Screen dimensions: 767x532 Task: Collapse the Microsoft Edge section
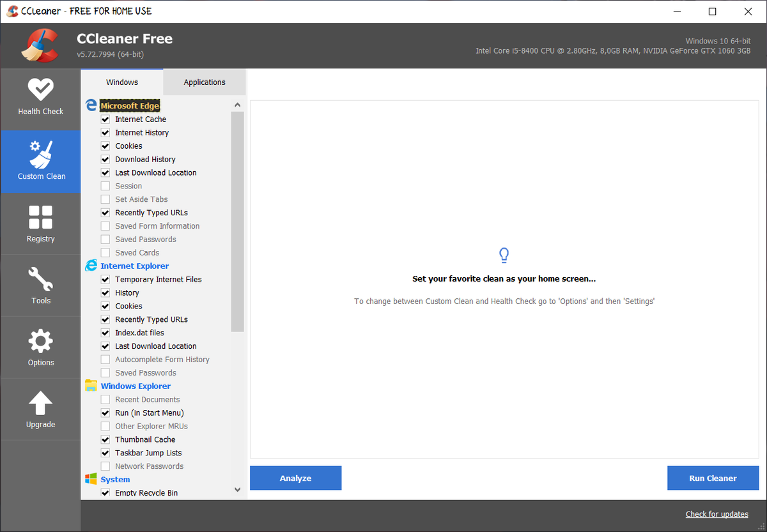click(x=130, y=105)
